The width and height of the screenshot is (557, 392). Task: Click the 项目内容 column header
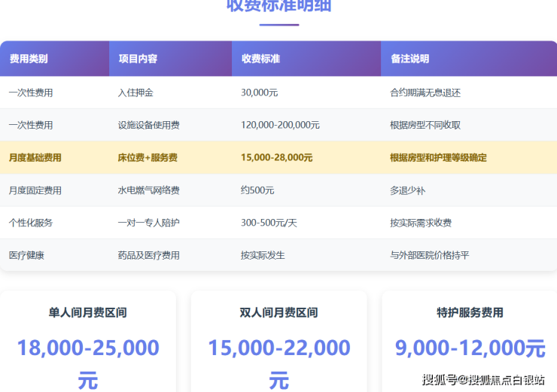coord(138,59)
